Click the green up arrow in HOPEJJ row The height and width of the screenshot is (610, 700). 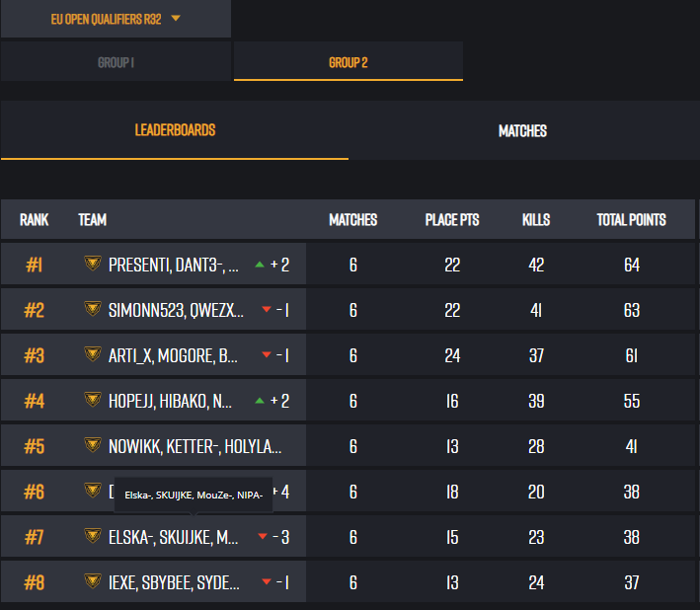260,401
